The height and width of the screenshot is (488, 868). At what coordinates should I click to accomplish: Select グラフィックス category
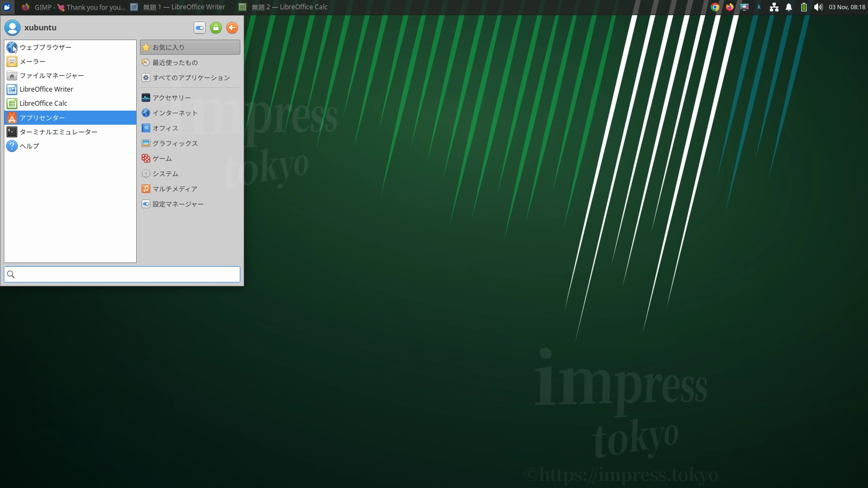pyautogui.click(x=190, y=143)
